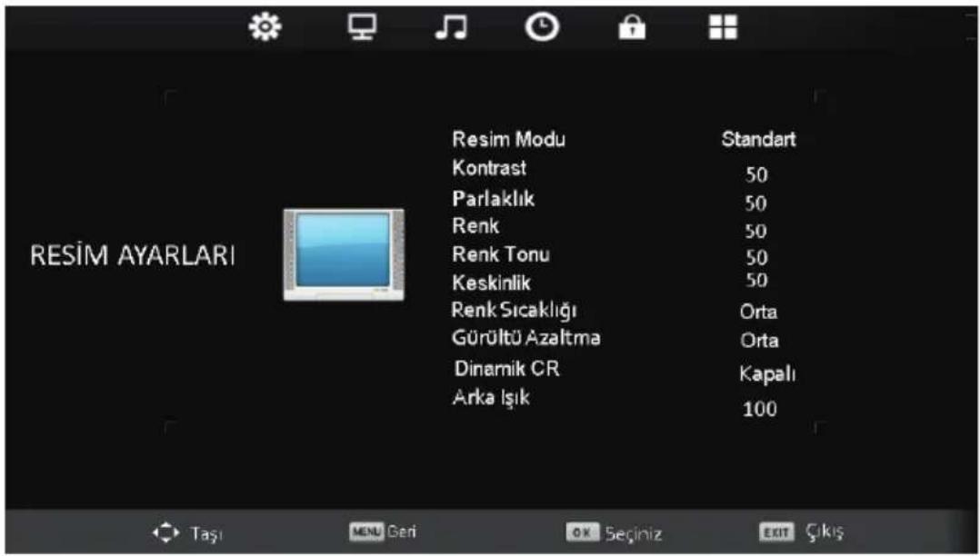Viewport: 980px width, 556px height.
Task: Click the Renk value 50
Action: [x=756, y=232]
